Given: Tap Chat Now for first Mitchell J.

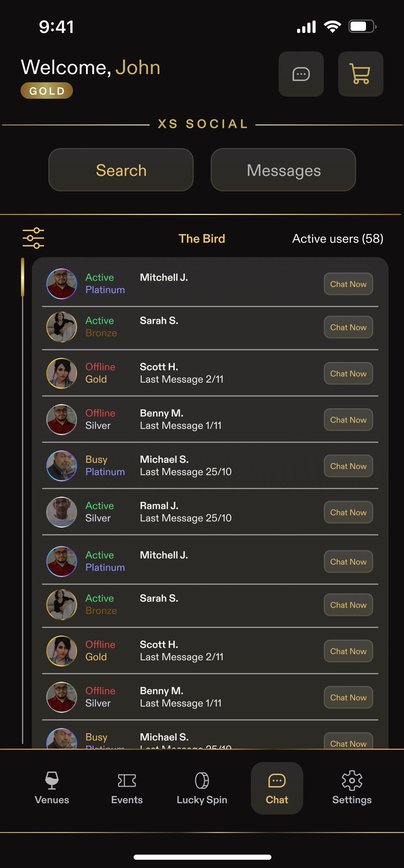Looking at the screenshot, I should [x=348, y=284].
